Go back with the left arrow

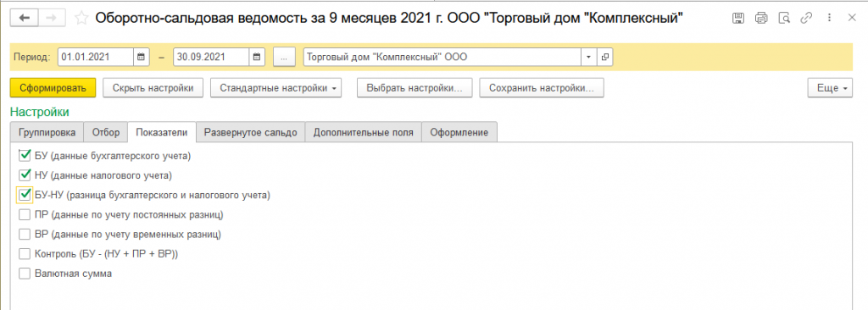25,18
